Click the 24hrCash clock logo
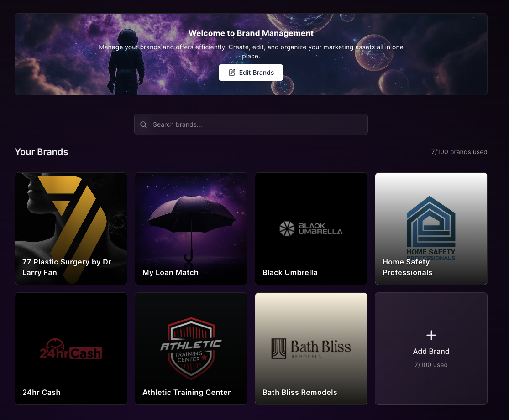Viewport: 509px width, 420px height. tap(71, 349)
